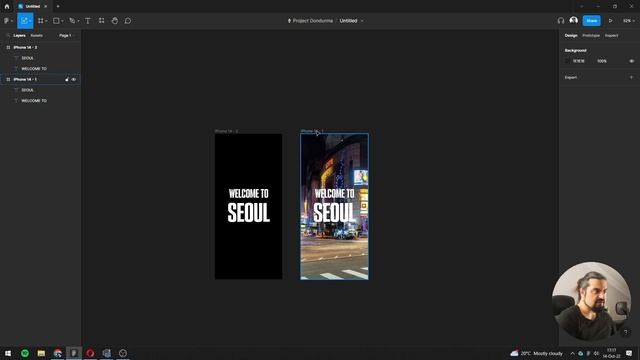Select the Rectangle shape tool
Viewport: 640px width, 360px height.
click(56, 21)
